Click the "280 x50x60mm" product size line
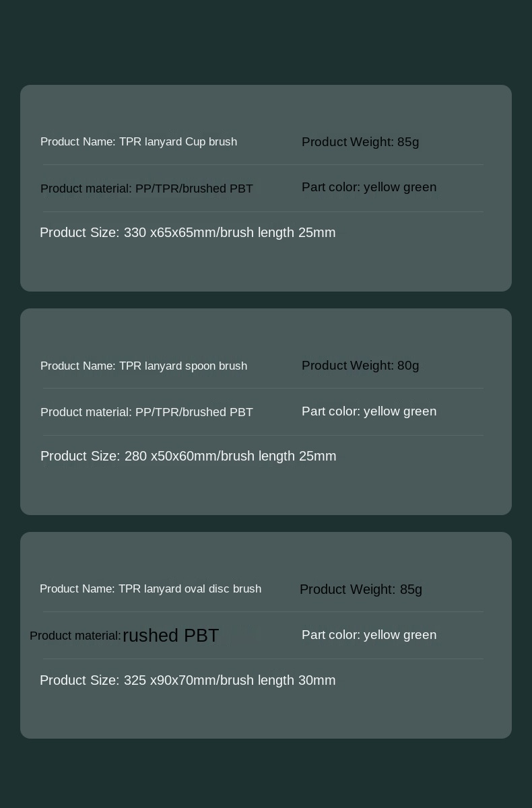This screenshot has height=808, width=532. 188,457
